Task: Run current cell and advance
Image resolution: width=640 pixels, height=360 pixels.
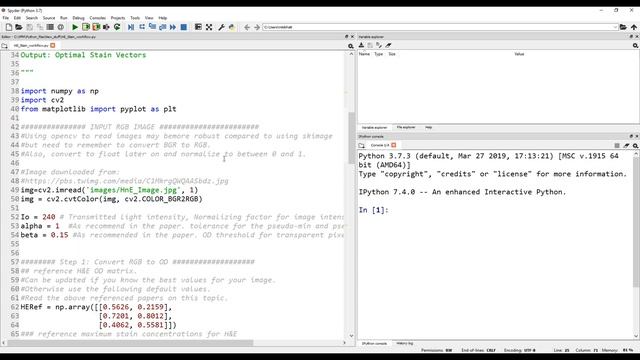Action: click(x=96, y=27)
